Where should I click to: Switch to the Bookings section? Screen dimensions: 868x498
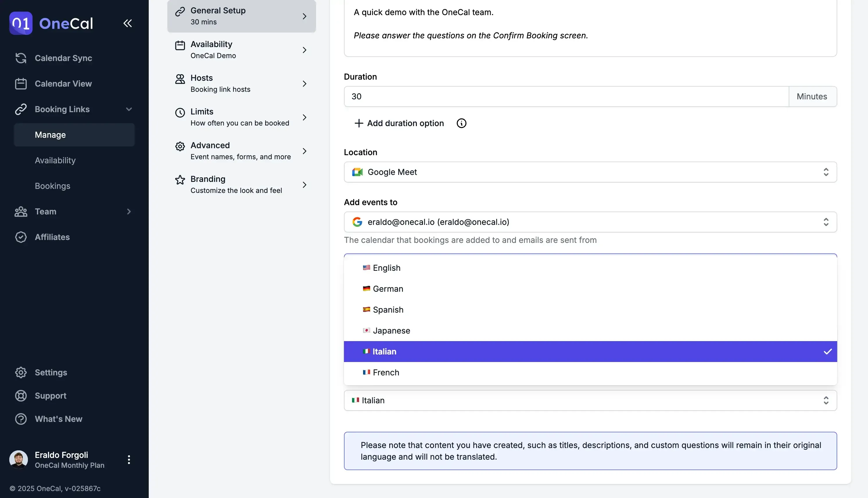(52, 186)
